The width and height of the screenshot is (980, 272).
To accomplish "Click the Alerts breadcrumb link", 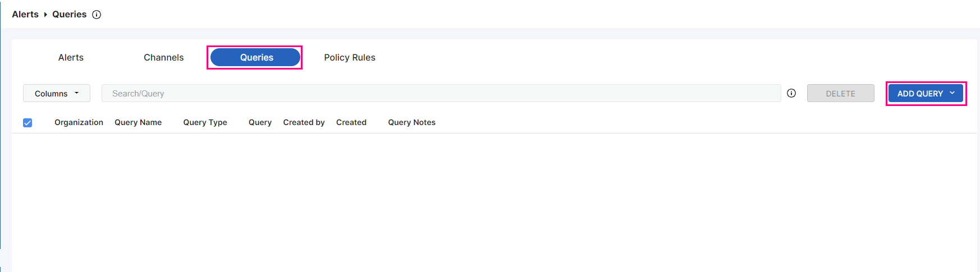I will point(25,15).
